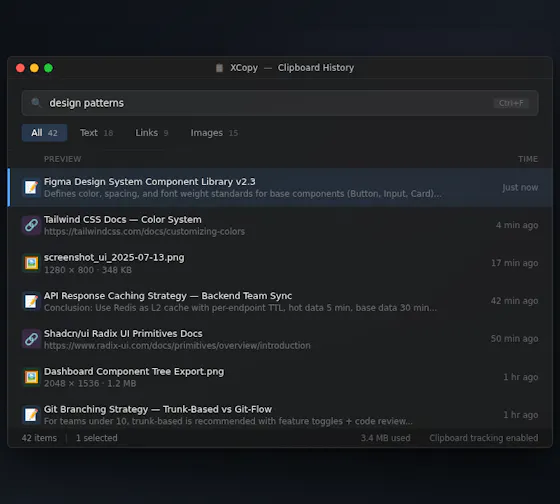This screenshot has width=560, height=504.
Task: Click the '1 selected' status text
Action: click(x=96, y=438)
